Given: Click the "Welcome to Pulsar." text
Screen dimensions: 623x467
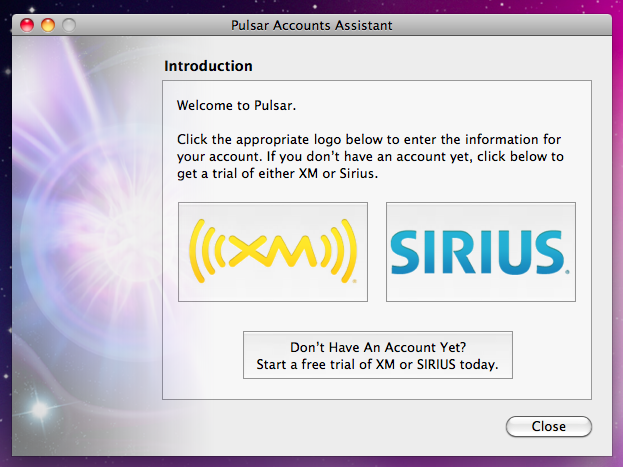Looking at the screenshot, I should 236,106.
